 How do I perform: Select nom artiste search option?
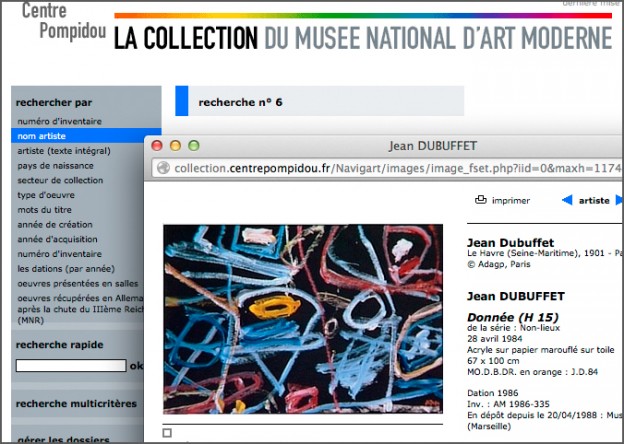pos(86,136)
